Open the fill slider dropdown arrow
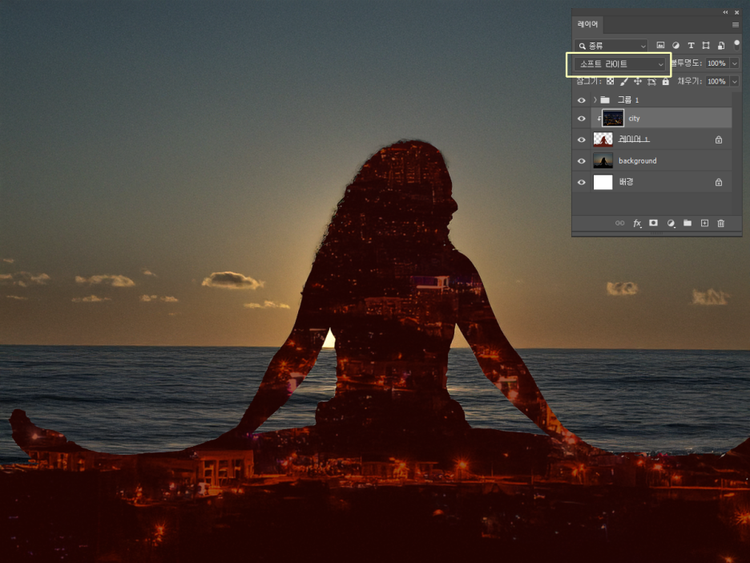The height and width of the screenshot is (563, 750). 735,81
